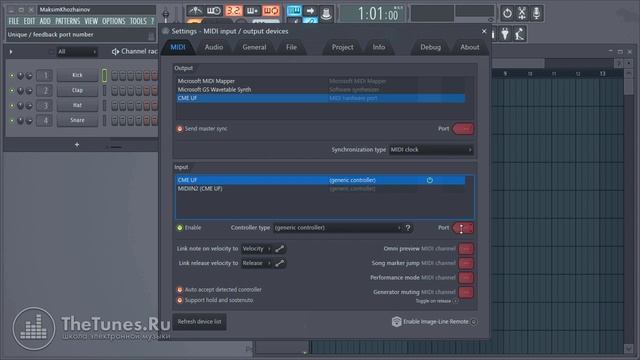Switch to the General settings tab

[x=254, y=47]
